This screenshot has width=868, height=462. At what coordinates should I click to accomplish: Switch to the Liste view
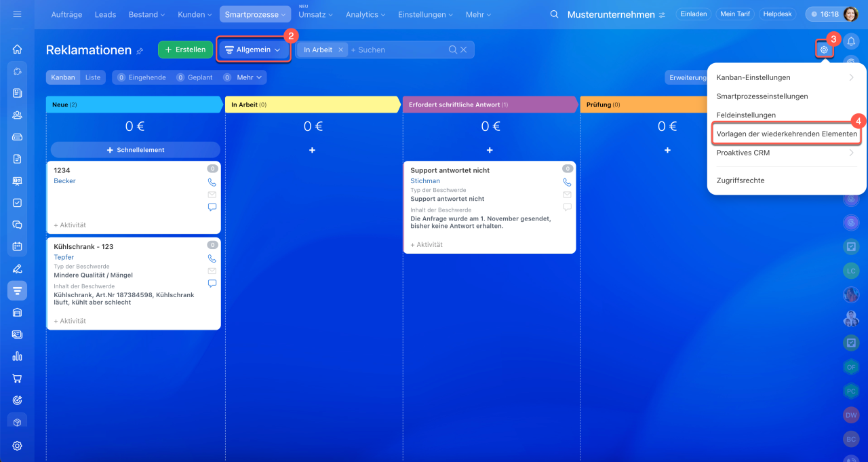tap(93, 77)
